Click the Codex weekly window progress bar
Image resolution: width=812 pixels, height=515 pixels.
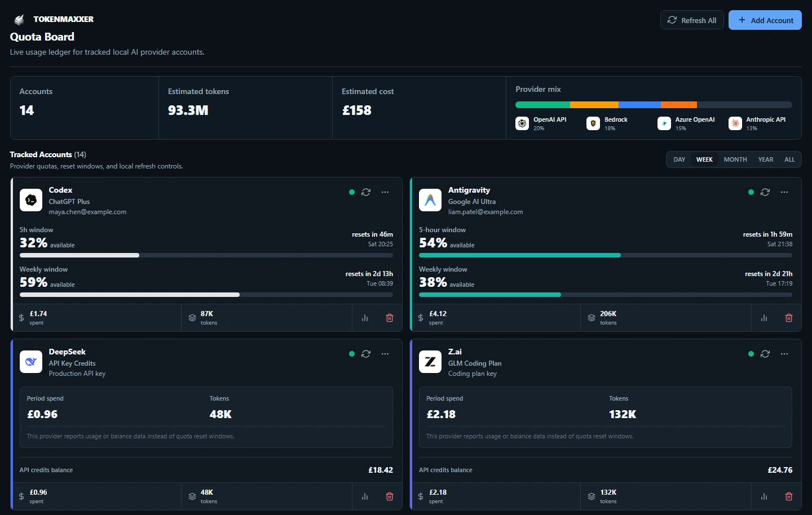(206, 295)
